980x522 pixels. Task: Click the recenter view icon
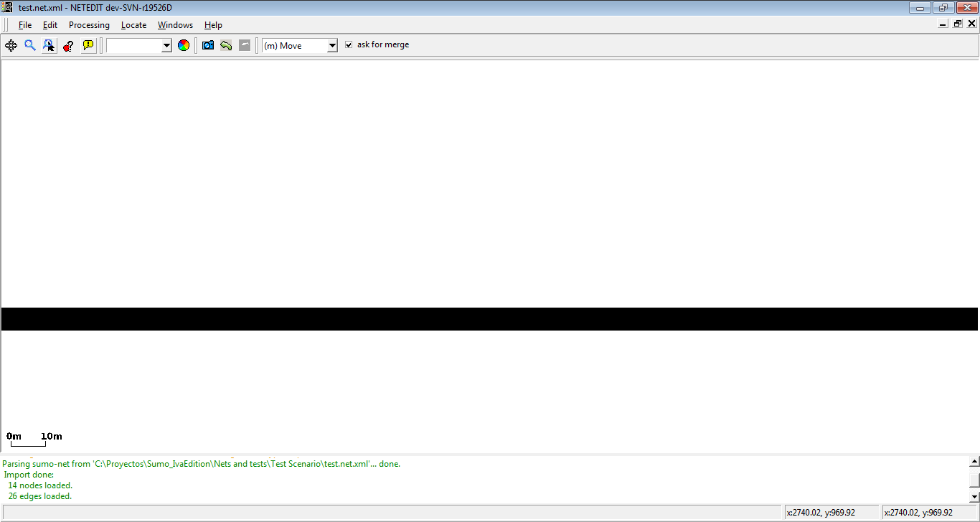point(11,45)
